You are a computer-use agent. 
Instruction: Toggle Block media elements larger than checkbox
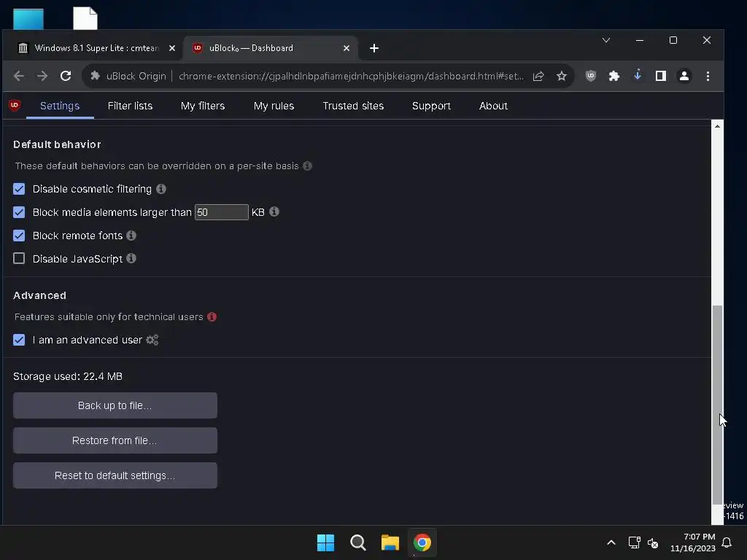pyautogui.click(x=19, y=212)
